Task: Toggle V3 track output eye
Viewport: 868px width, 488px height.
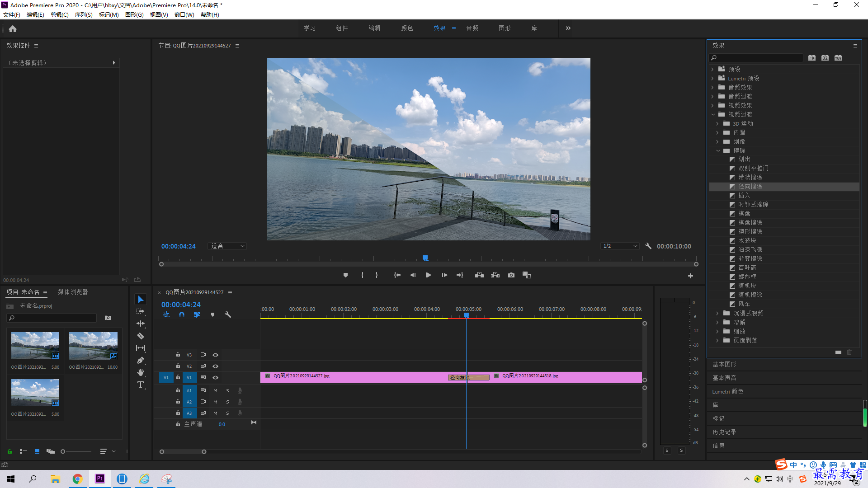Action: point(216,355)
